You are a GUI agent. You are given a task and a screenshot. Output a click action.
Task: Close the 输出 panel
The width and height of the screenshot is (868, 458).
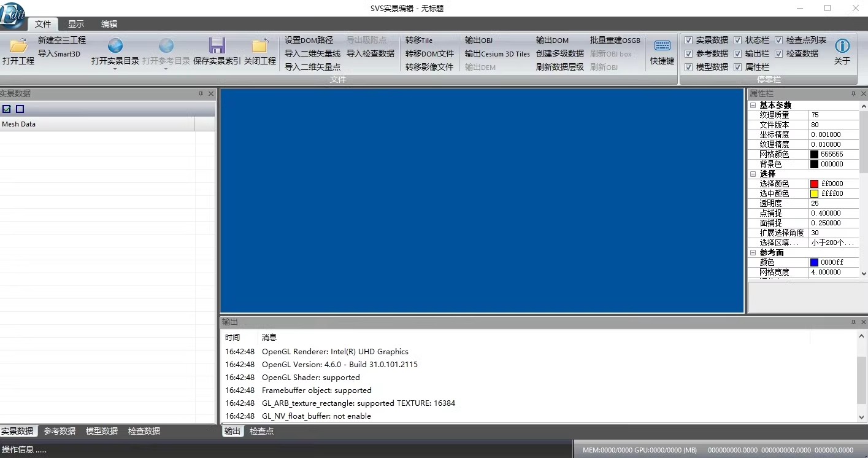(864, 322)
